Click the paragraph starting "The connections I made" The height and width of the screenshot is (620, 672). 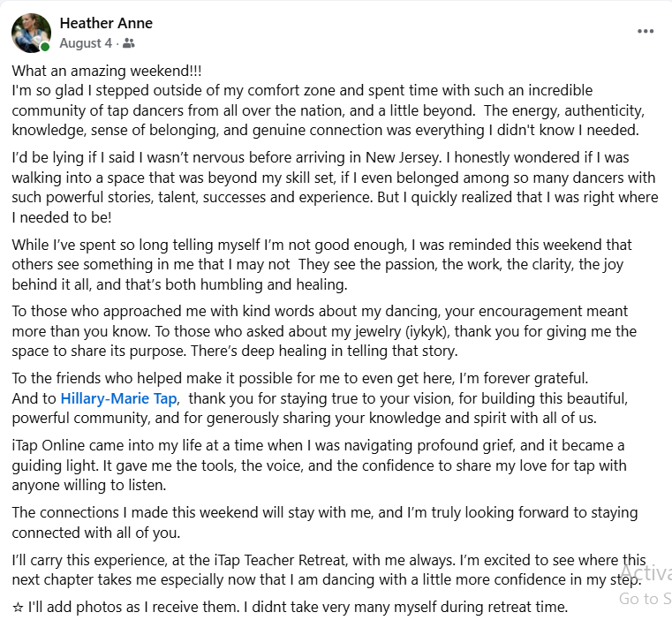(x=323, y=523)
